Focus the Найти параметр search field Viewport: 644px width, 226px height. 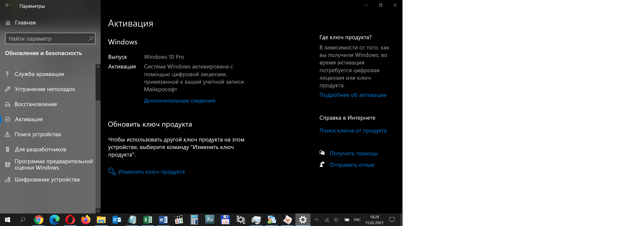pos(50,39)
